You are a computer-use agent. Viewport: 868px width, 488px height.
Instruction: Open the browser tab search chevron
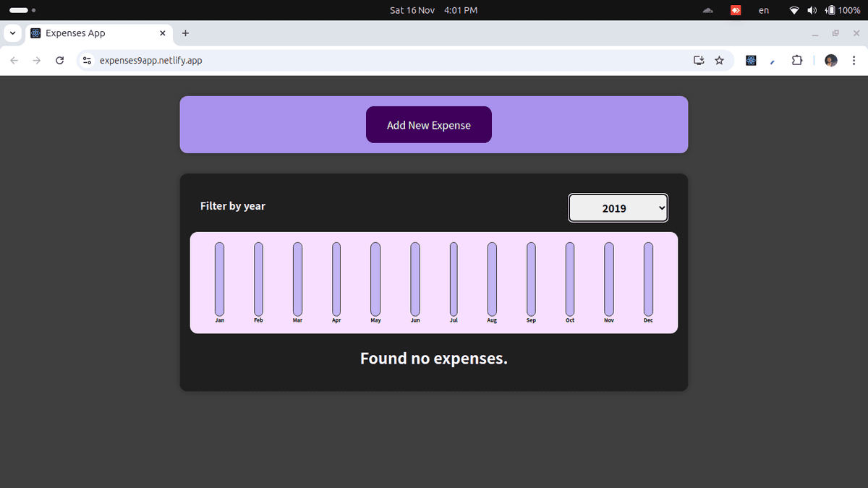[12, 33]
